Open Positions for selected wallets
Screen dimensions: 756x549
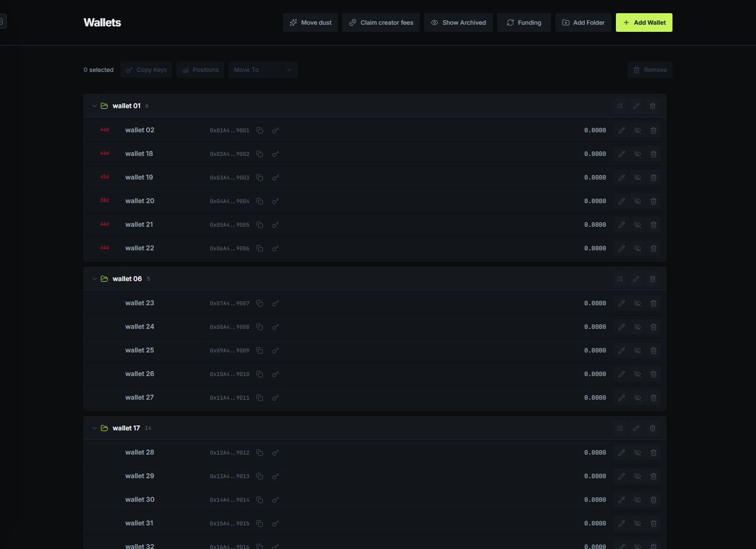[x=201, y=70]
